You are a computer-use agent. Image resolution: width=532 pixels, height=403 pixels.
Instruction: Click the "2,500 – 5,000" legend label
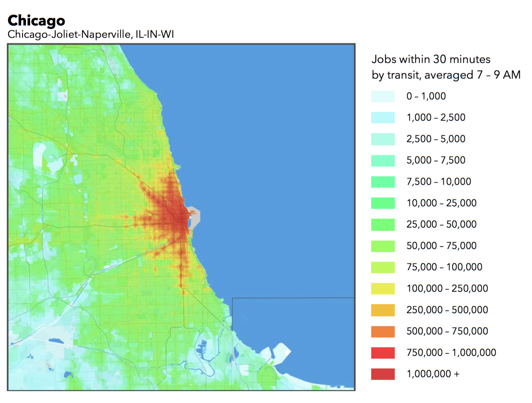(436, 139)
